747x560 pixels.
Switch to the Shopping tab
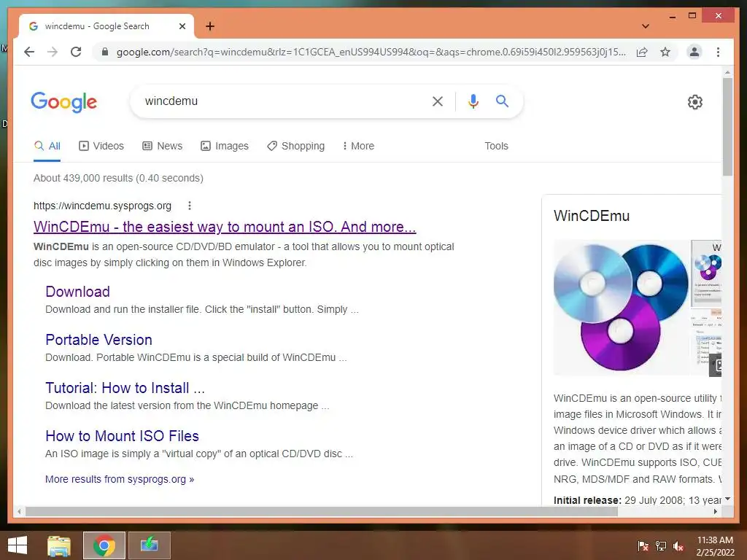pos(295,146)
